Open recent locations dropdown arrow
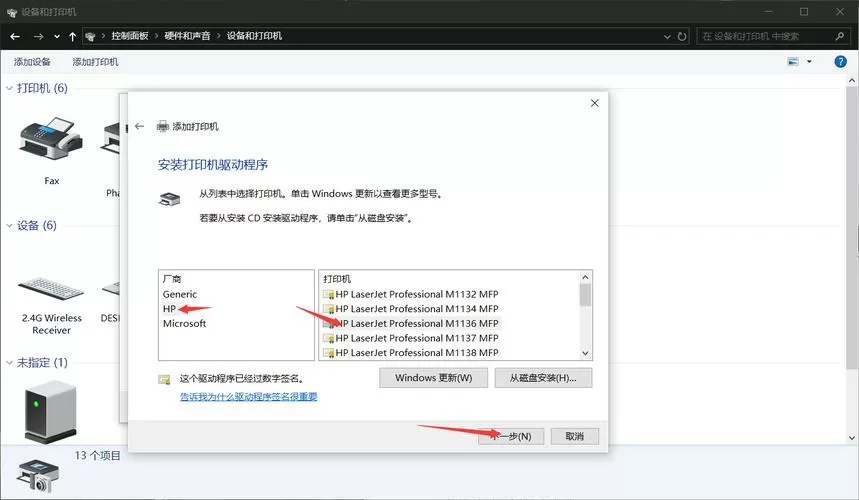 coord(56,37)
